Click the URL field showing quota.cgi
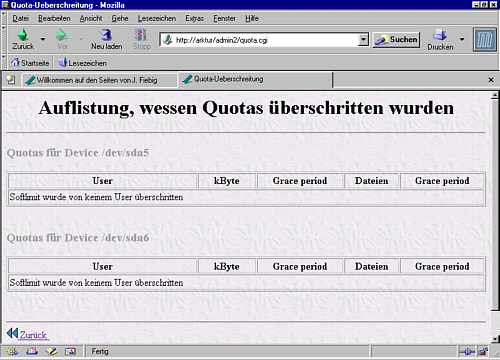Screen dimensions: 500x360 [260, 40]
